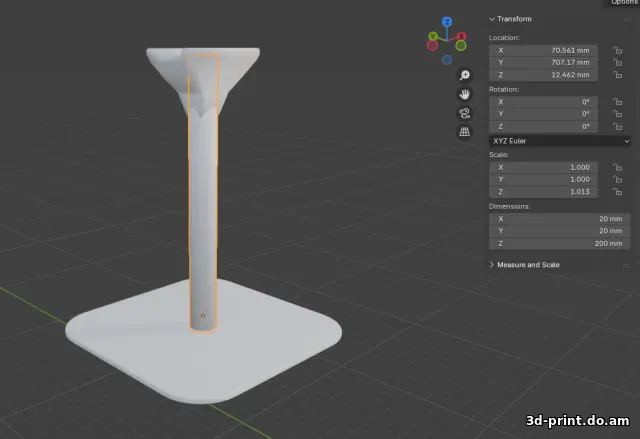Switch perspective/orthographic with the grid icon
640x439 pixels.
click(464, 132)
